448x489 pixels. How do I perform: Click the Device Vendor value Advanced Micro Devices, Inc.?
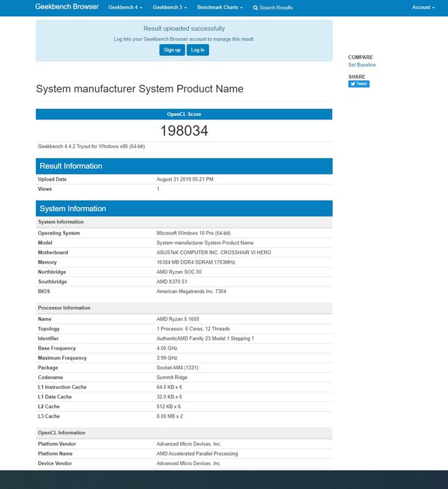click(x=189, y=463)
